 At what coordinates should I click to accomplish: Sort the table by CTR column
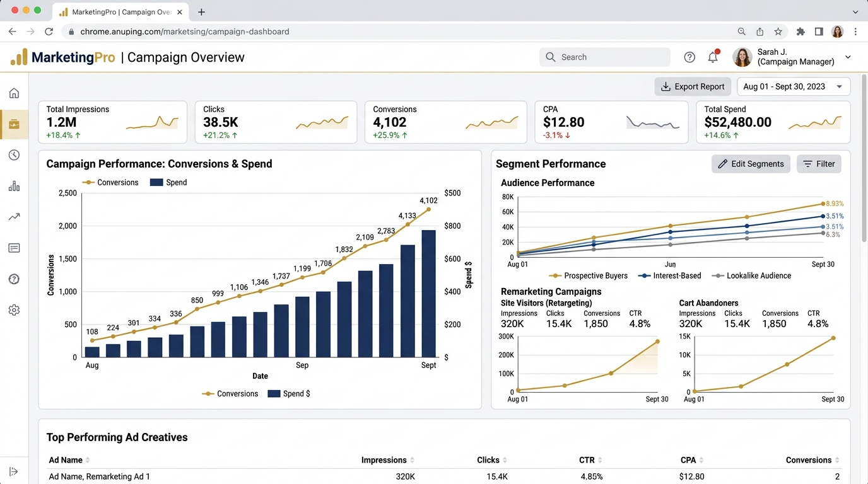tap(591, 460)
